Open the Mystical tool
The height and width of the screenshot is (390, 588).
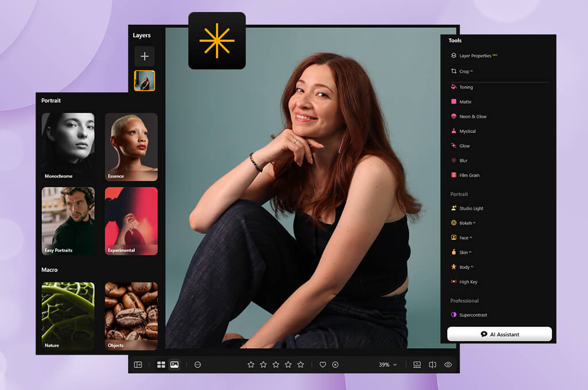pos(463,131)
